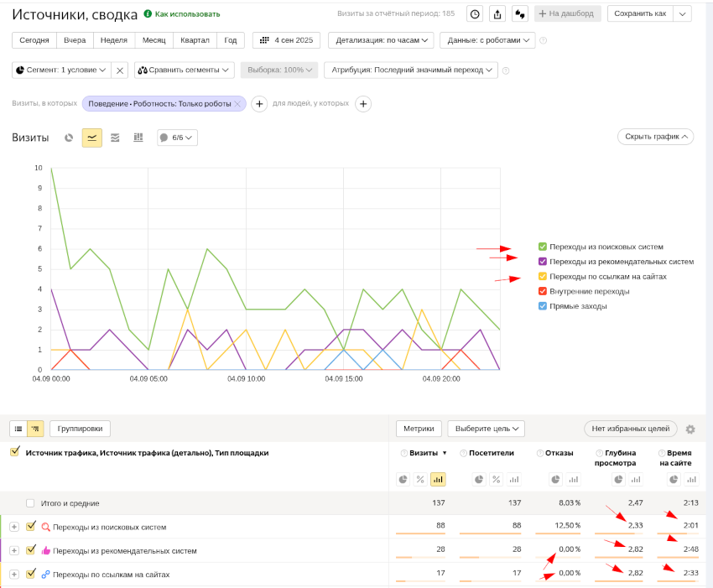Select the Вчера period tab

coord(75,40)
